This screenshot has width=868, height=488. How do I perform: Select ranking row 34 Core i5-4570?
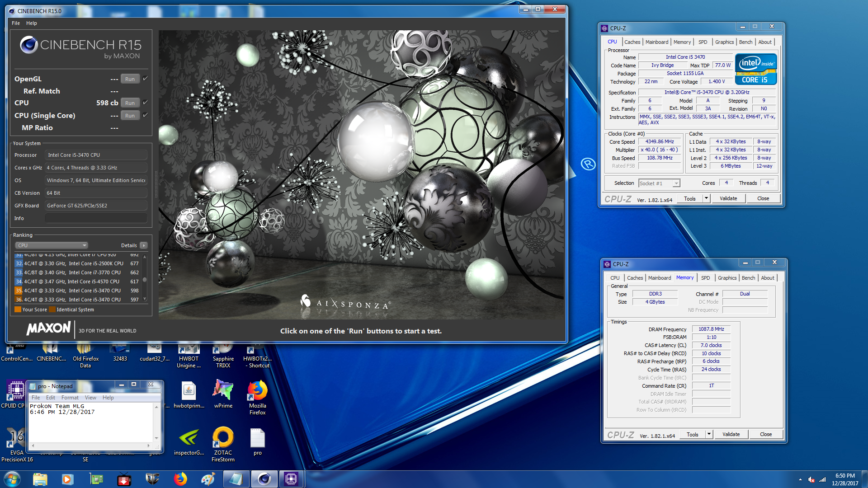coord(78,282)
